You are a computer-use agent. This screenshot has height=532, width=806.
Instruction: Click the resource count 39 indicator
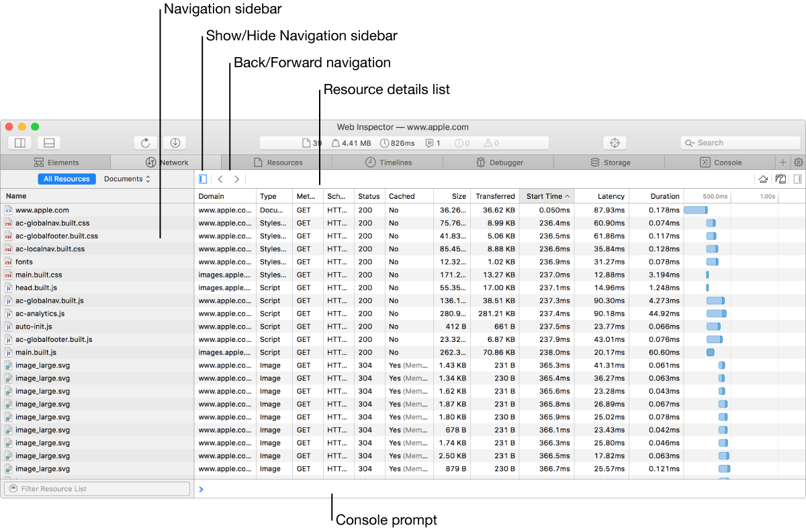(x=312, y=143)
